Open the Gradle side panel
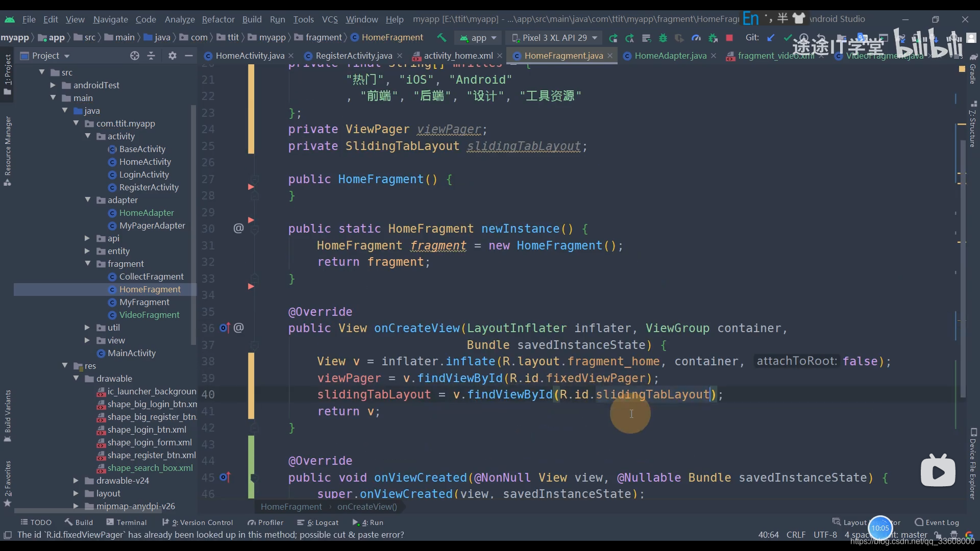This screenshot has width=980, height=551. point(973,69)
